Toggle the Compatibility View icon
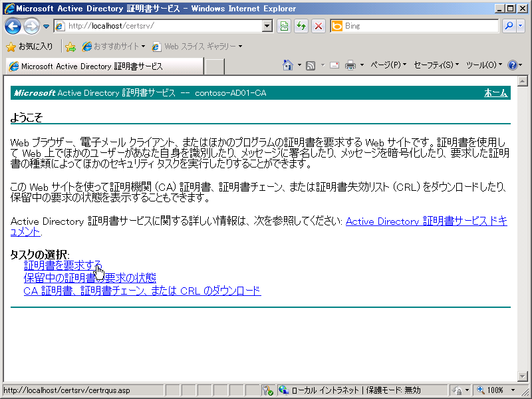Viewport: 532px width, 399px height. click(x=284, y=26)
